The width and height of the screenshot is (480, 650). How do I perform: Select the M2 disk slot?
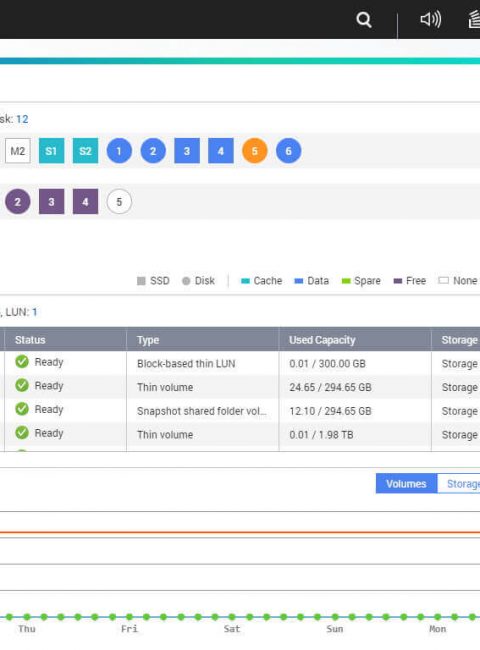coord(18,151)
